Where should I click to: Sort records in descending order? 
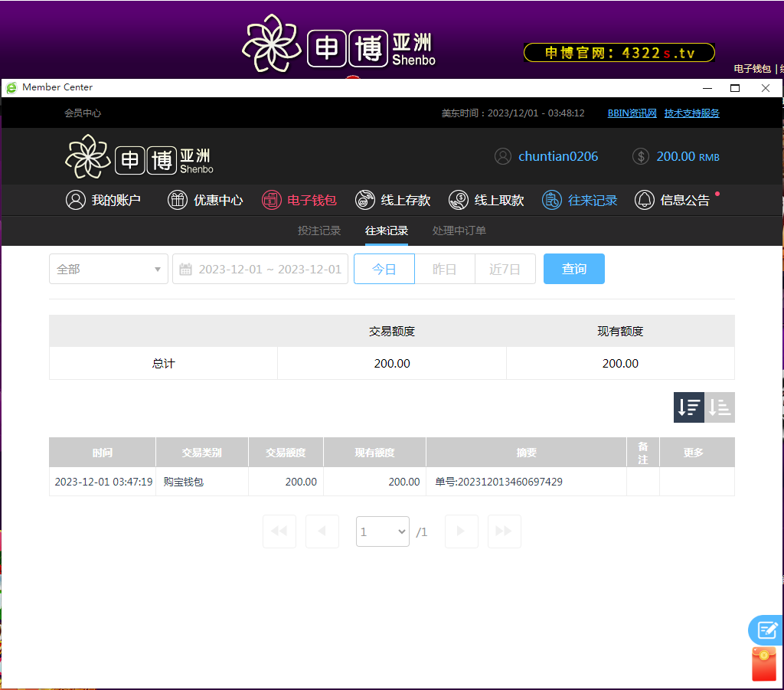click(x=689, y=407)
